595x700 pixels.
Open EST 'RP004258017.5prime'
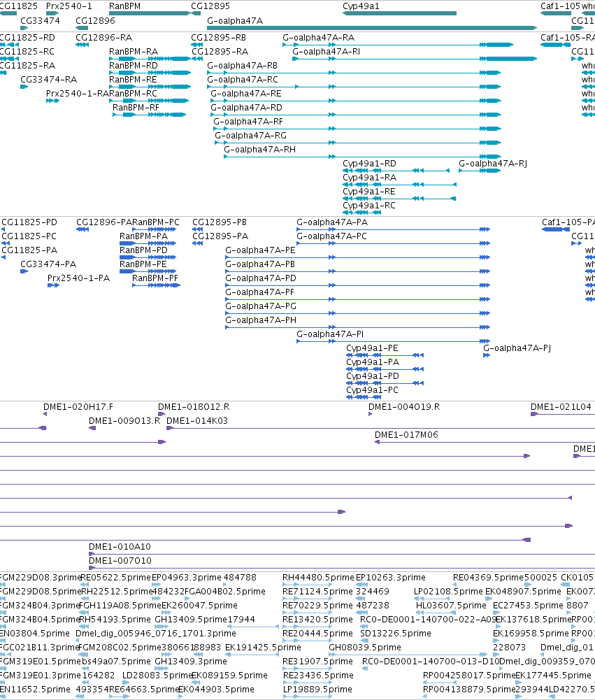469,676
